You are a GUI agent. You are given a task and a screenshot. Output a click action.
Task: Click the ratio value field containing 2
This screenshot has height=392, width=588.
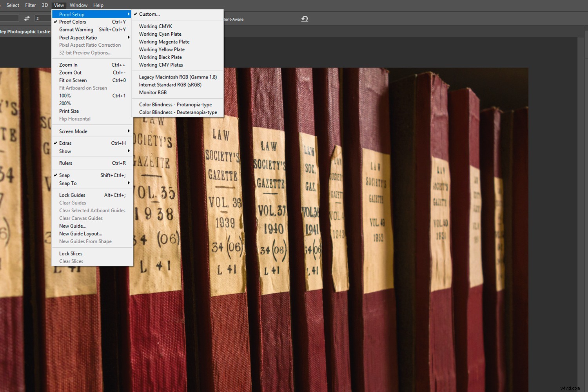42,18
